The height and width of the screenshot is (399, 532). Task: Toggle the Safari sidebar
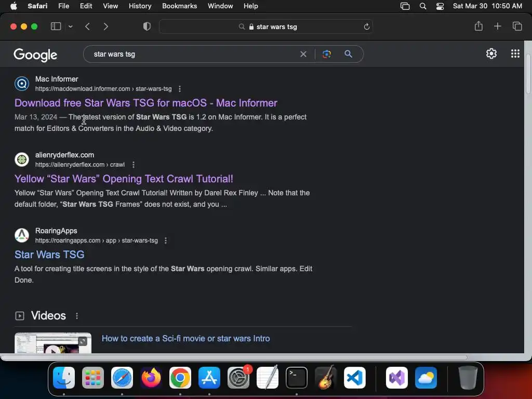tap(56, 26)
